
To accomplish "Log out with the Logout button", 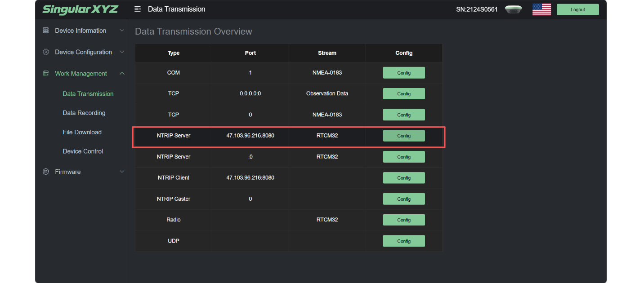I will click(577, 9).
